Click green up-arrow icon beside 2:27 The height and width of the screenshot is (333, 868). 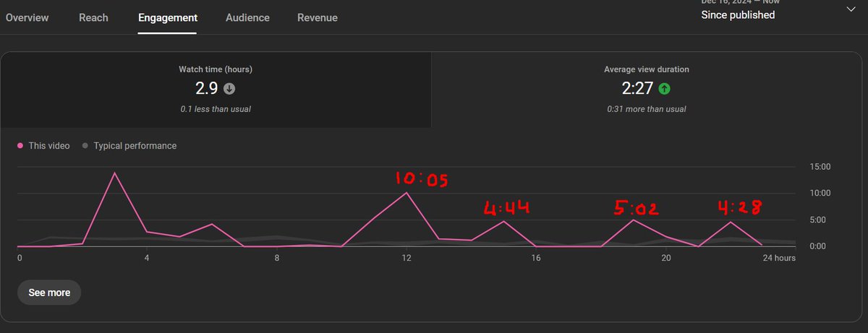pos(665,89)
